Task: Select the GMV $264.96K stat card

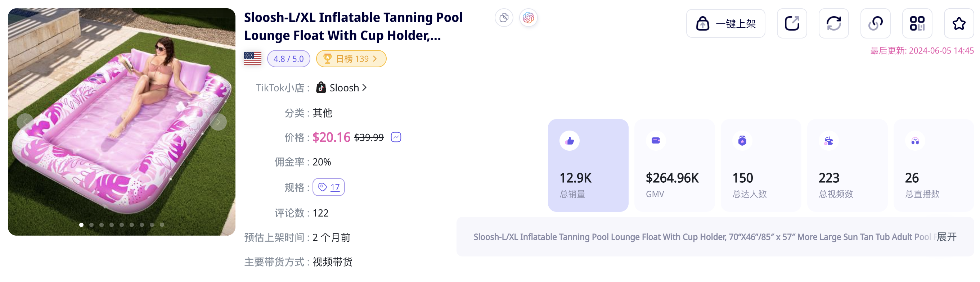Action: (674, 165)
